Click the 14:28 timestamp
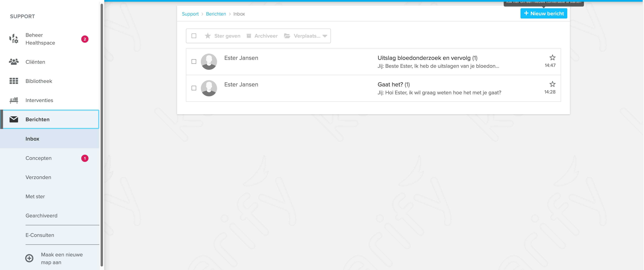The height and width of the screenshot is (270, 644). pyautogui.click(x=550, y=92)
